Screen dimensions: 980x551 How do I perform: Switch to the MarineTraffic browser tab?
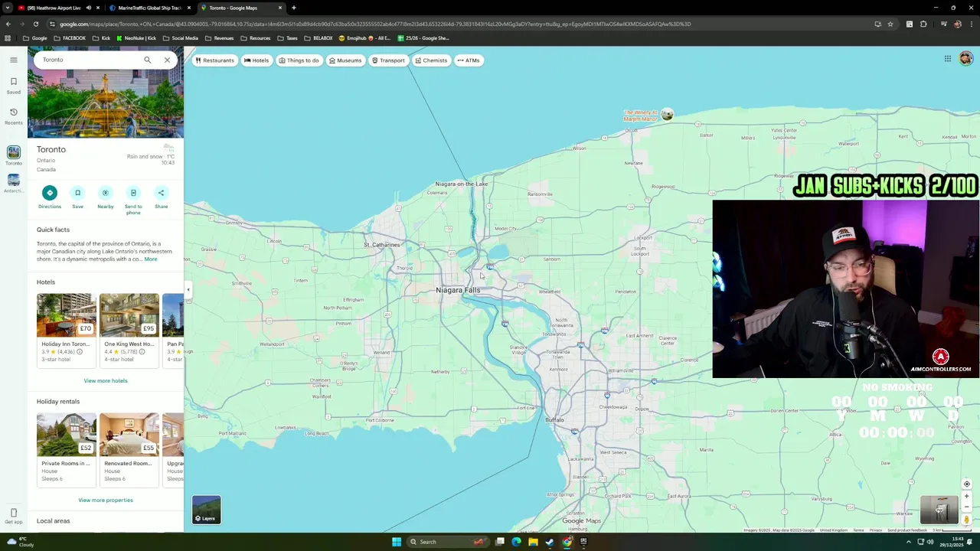[x=149, y=8]
